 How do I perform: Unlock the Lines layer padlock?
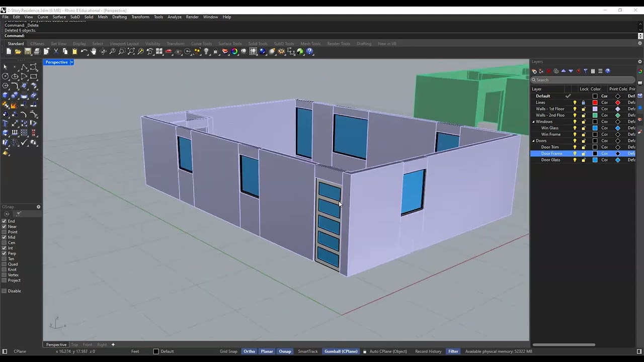(x=584, y=103)
